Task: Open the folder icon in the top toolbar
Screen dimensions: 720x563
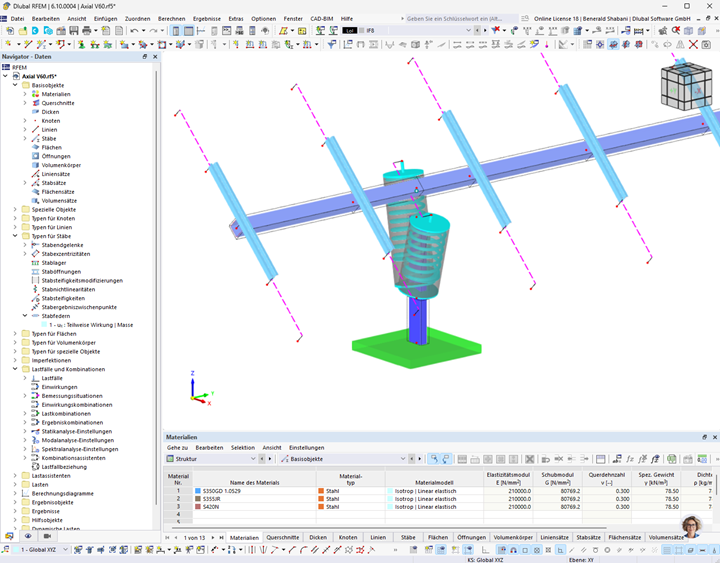Action: (22, 31)
